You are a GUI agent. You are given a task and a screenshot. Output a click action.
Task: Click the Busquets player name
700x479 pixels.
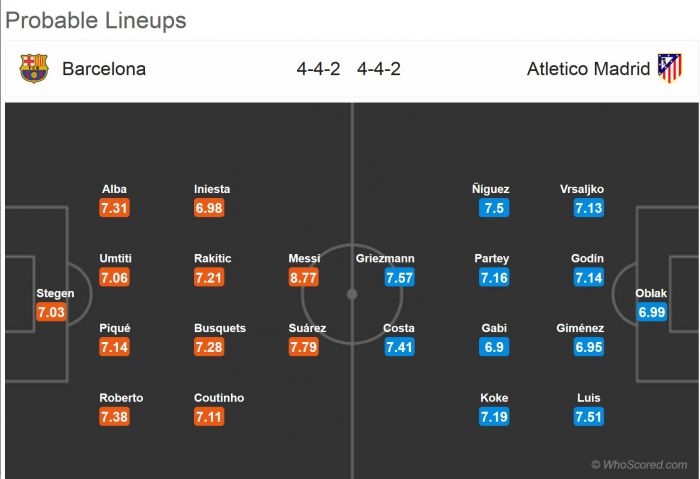pyautogui.click(x=220, y=328)
